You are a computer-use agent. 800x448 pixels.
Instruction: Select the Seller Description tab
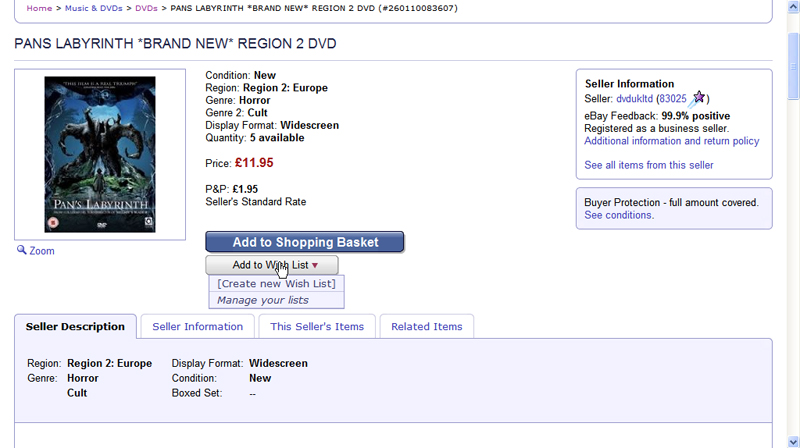(75, 327)
